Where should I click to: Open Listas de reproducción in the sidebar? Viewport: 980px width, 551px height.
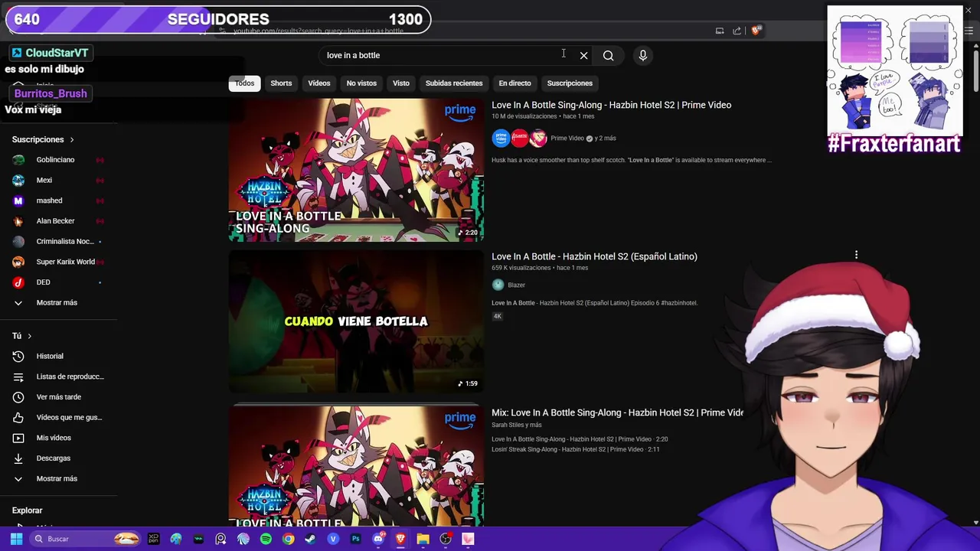tap(58, 377)
